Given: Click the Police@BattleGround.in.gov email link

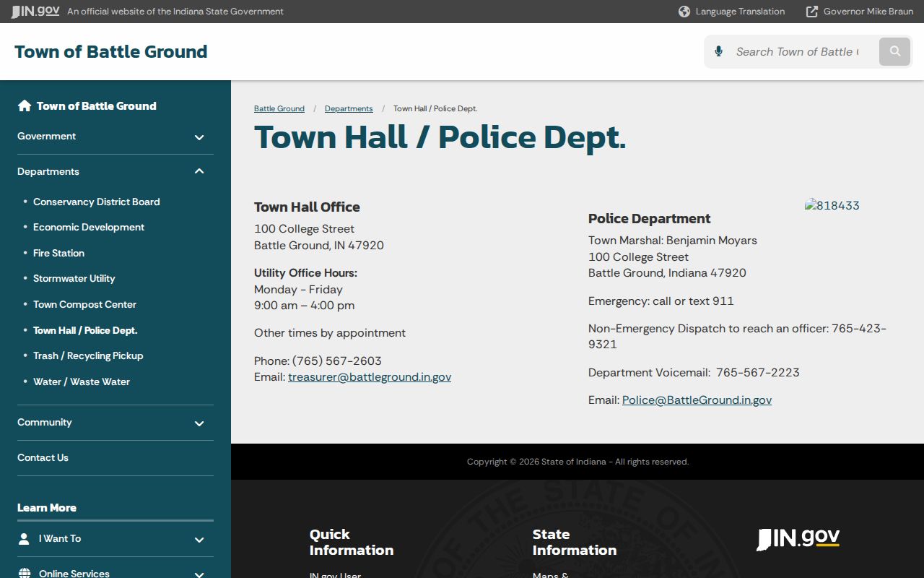Looking at the screenshot, I should point(697,400).
